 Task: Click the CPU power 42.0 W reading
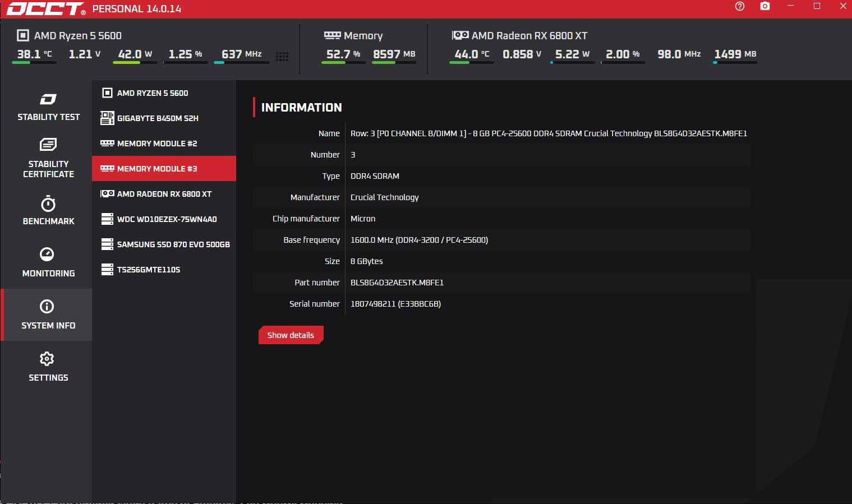[x=135, y=54]
